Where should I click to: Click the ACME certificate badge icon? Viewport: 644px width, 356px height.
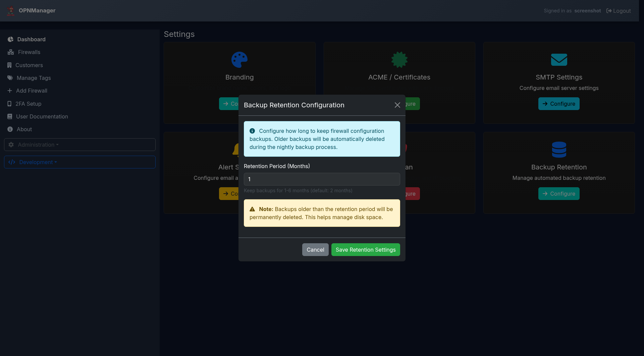pyautogui.click(x=399, y=60)
